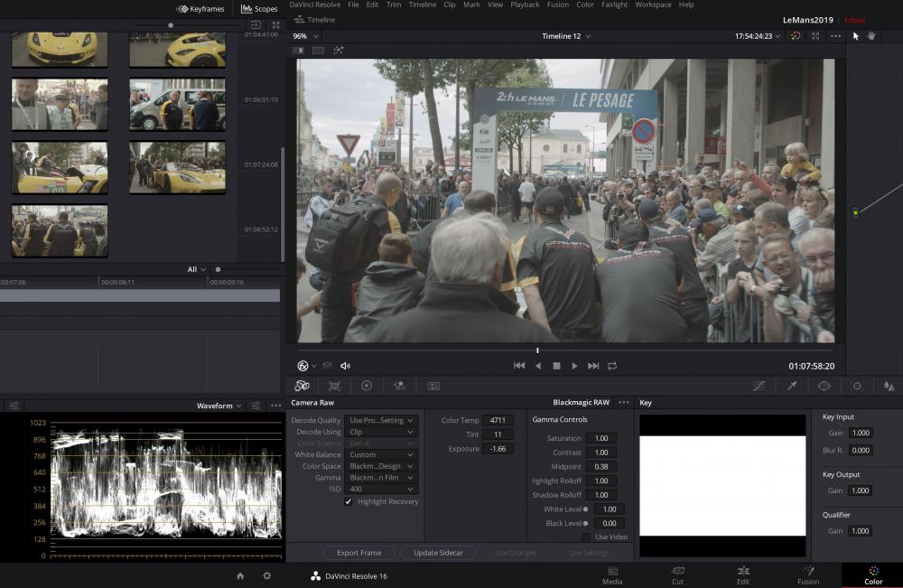903x588 pixels.
Task: Click the Update Sidecar button
Action: (x=438, y=553)
